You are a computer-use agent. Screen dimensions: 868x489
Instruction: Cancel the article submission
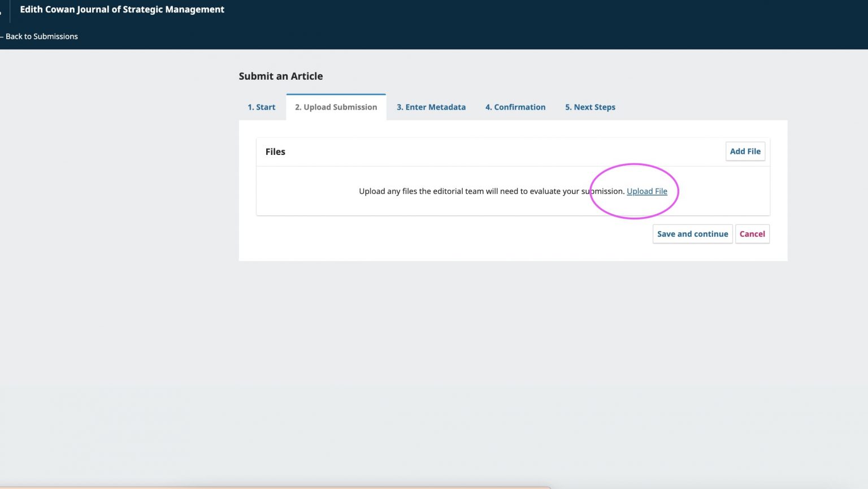[752, 234]
